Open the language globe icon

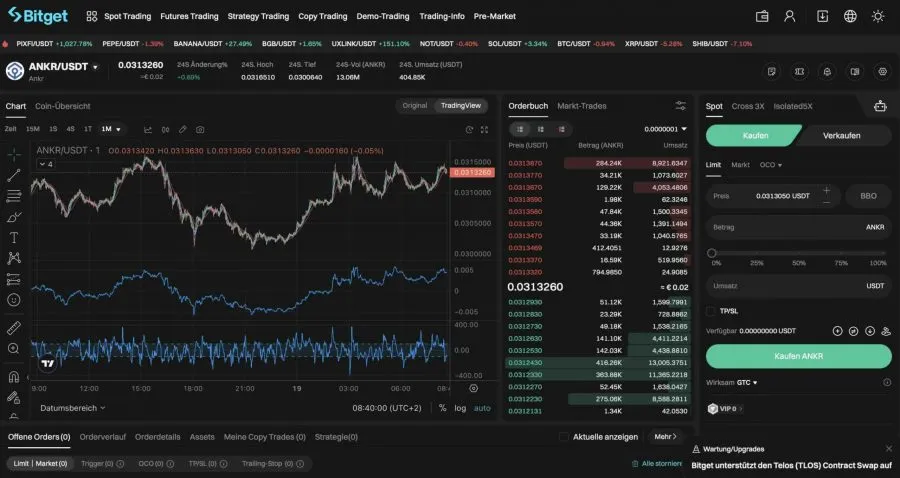(x=850, y=17)
